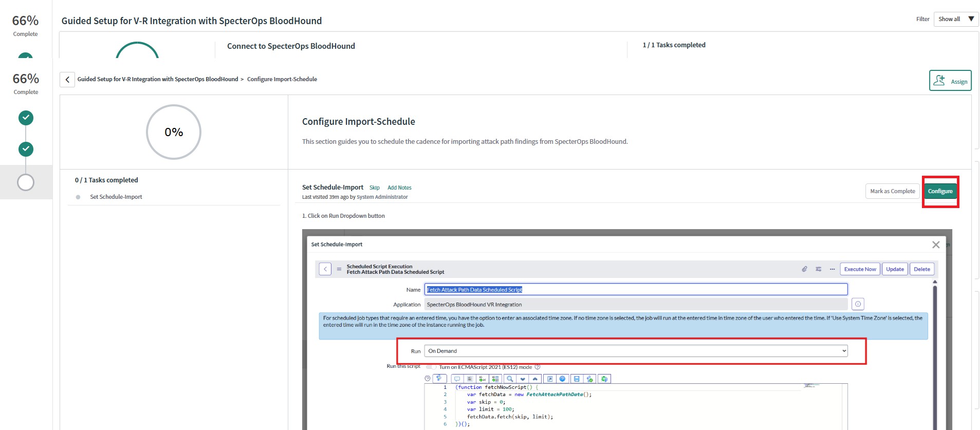Toggle syntax highlighting icon in script toolbar
Screen dimensions: 980x430
coord(439,379)
